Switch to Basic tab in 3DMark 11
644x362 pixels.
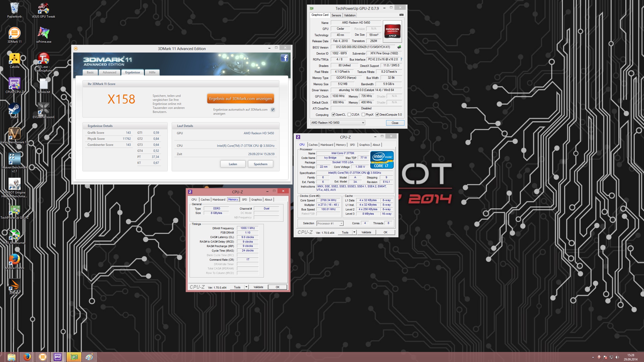[90, 72]
